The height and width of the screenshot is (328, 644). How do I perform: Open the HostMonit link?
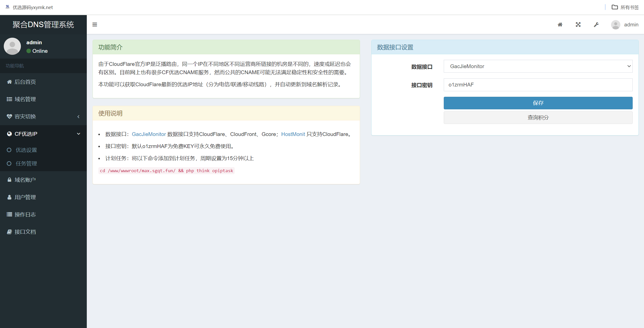(293, 134)
